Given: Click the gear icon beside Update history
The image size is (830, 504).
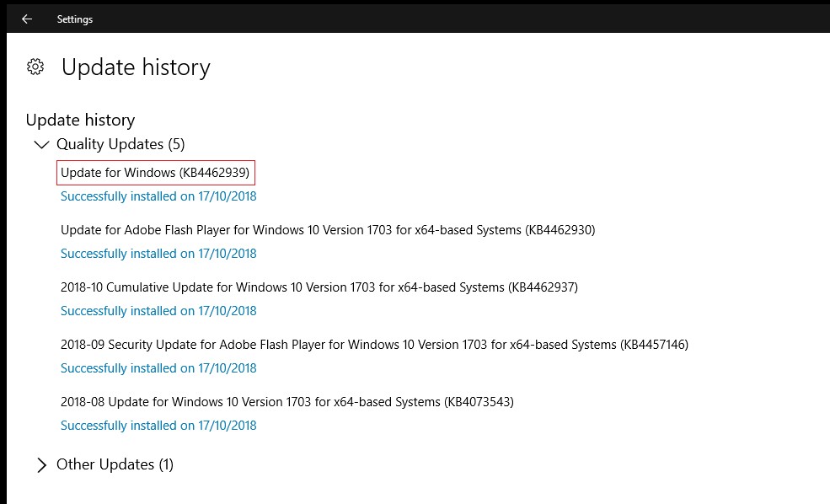Looking at the screenshot, I should tap(35, 67).
